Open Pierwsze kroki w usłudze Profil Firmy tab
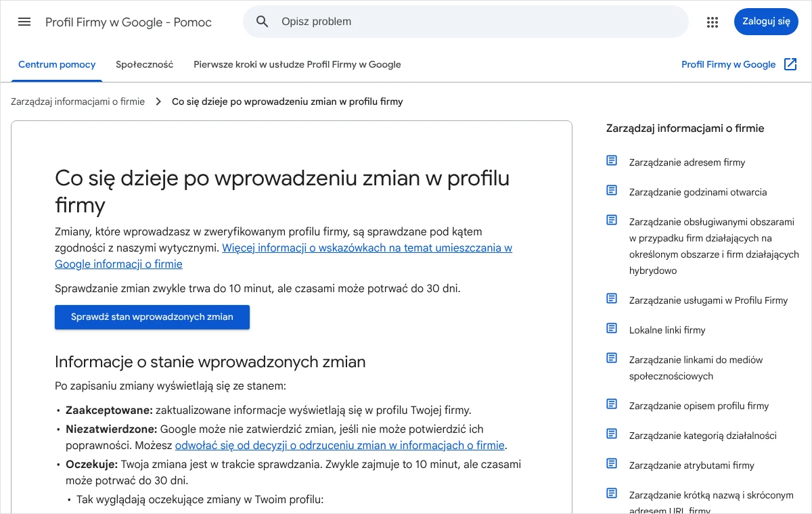This screenshot has height=514, width=812. click(x=297, y=65)
